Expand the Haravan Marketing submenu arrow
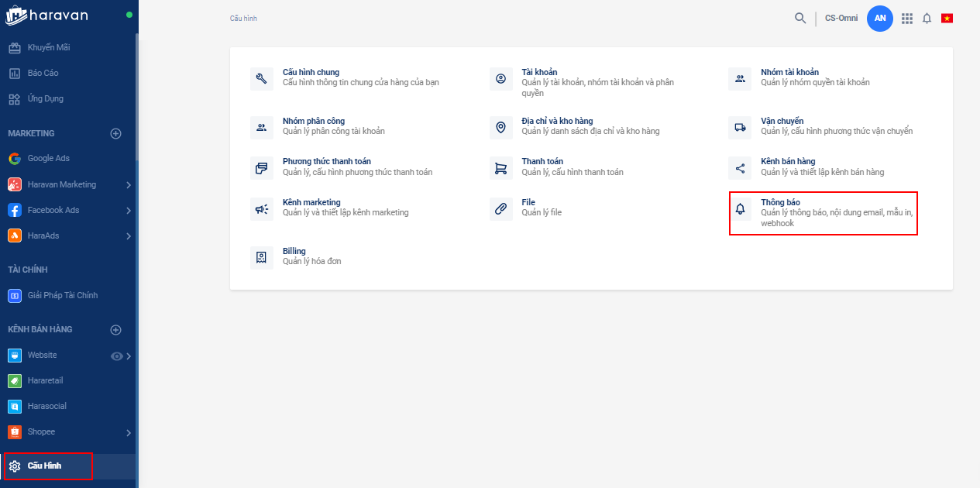The image size is (980, 488). [x=129, y=185]
